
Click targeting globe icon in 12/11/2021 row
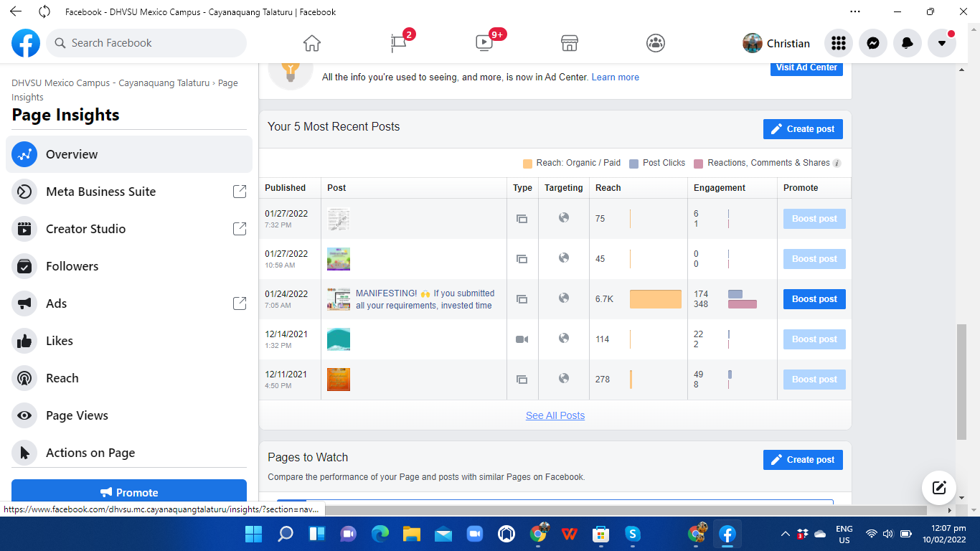564,378
